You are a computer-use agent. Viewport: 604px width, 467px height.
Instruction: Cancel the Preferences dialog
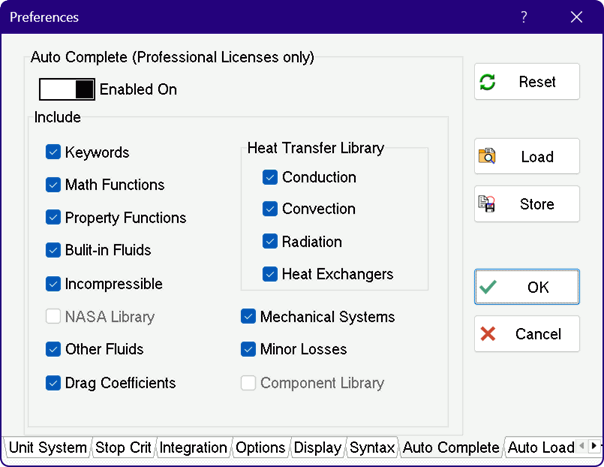click(526, 334)
